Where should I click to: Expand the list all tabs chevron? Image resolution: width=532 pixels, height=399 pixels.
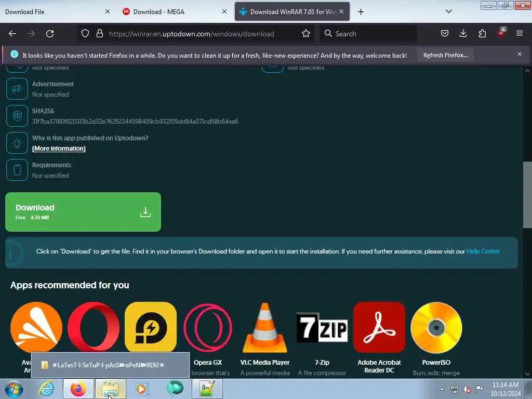click(x=448, y=11)
